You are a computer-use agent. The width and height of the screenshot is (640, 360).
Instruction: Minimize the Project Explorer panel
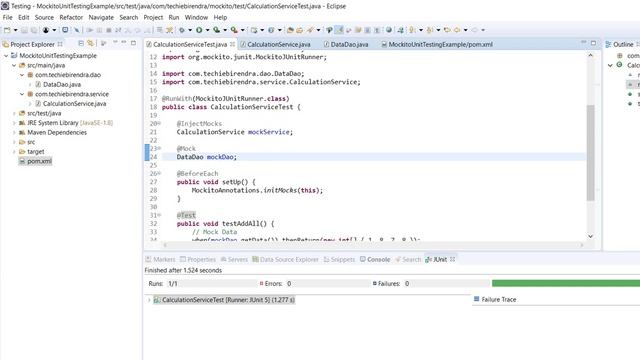124,42
